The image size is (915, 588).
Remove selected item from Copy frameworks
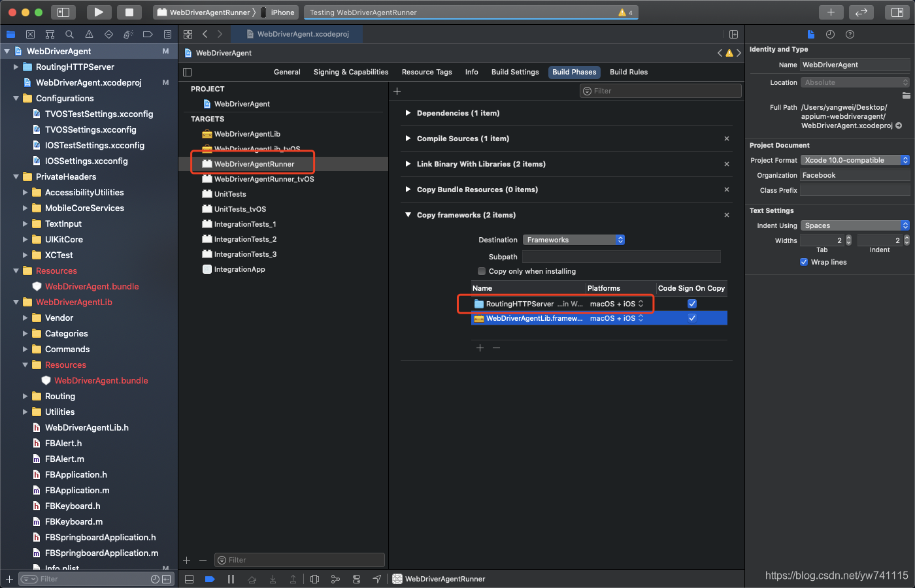coord(496,348)
